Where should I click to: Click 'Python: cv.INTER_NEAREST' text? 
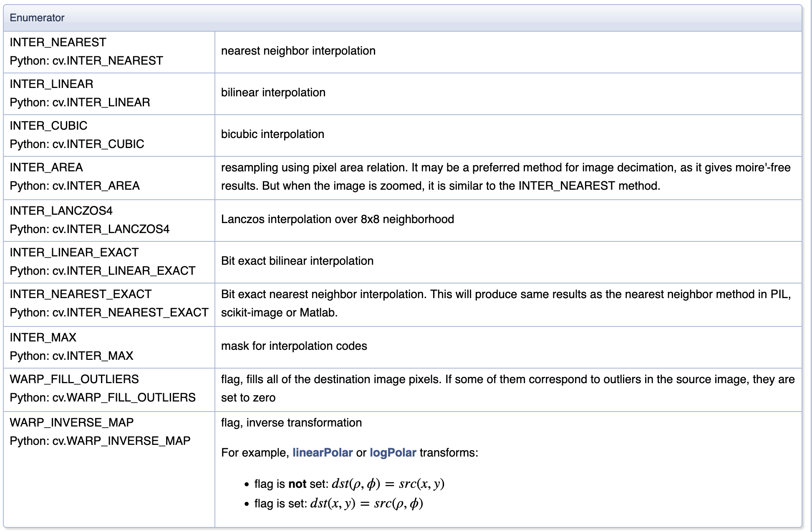86,60
